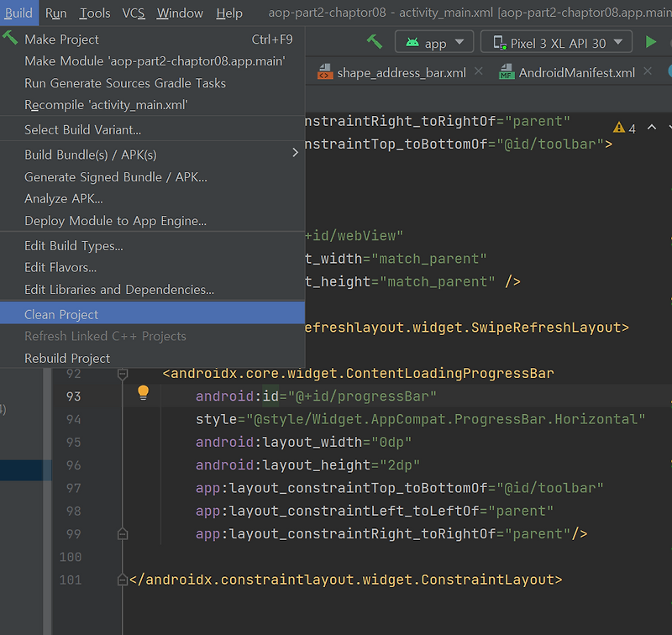Image resolution: width=672 pixels, height=635 pixels.
Task: Select Clean Project from Build menu
Action: click(61, 314)
